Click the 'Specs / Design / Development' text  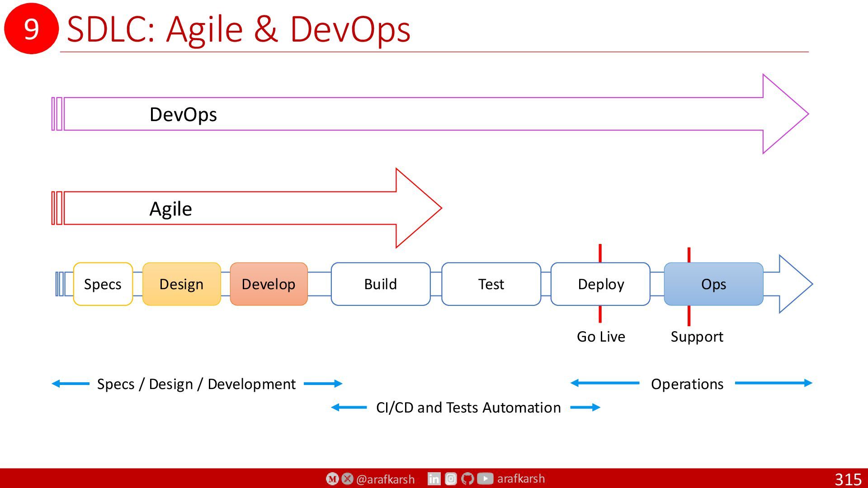[x=196, y=384]
